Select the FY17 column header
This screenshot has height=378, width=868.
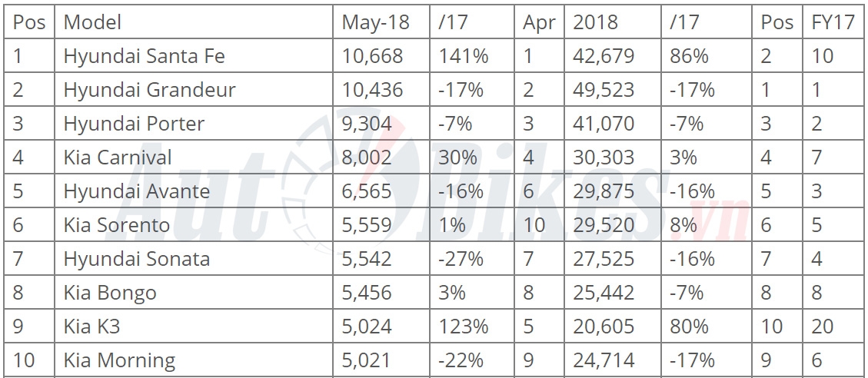pyautogui.click(x=833, y=22)
